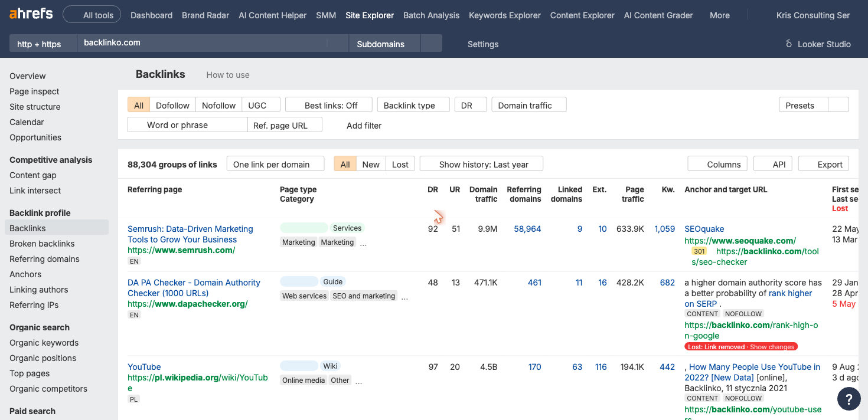Open Organic keywords in the sidebar
The width and height of the screenshot is (868, 420).
coord(44,343)
